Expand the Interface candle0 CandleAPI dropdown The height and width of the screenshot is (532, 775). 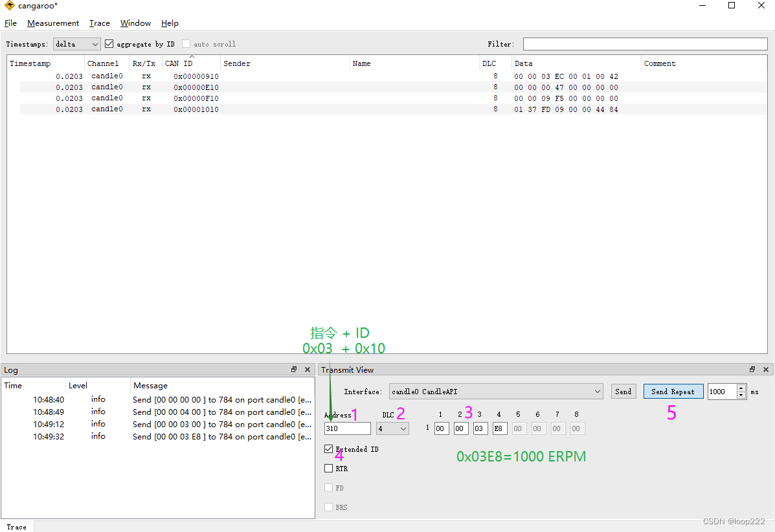click(496, 392)
